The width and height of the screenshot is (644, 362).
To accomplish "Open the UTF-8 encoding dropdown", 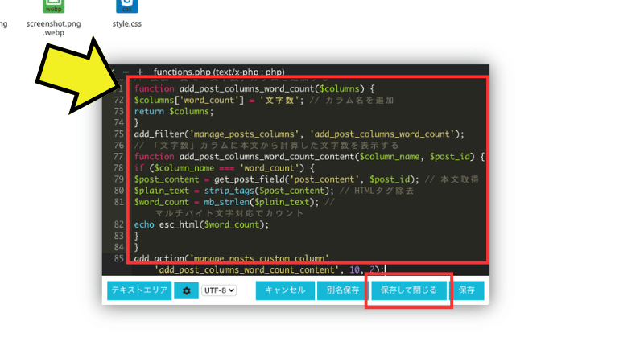I will [219, 290].
